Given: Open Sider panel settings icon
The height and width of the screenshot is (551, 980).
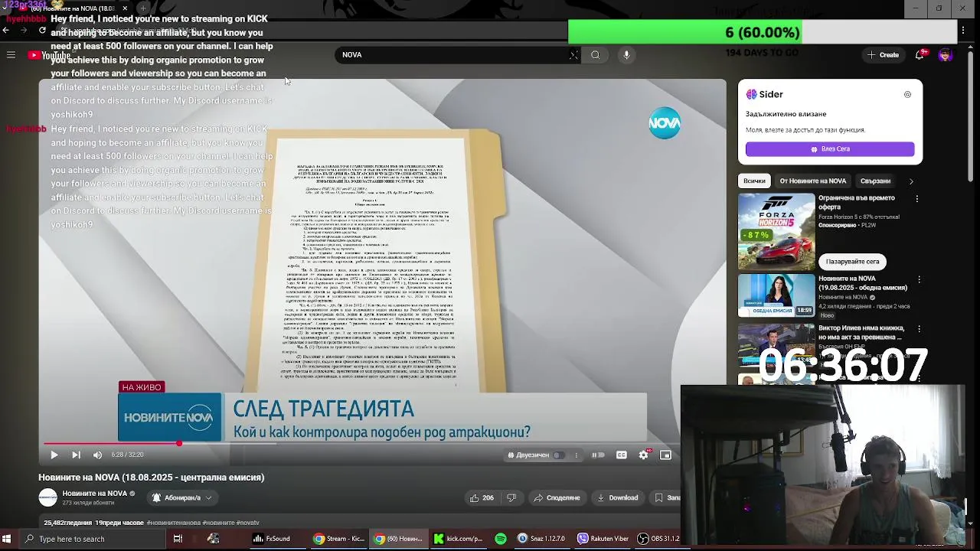Looking at the screenshot, I should coord(907,95).
